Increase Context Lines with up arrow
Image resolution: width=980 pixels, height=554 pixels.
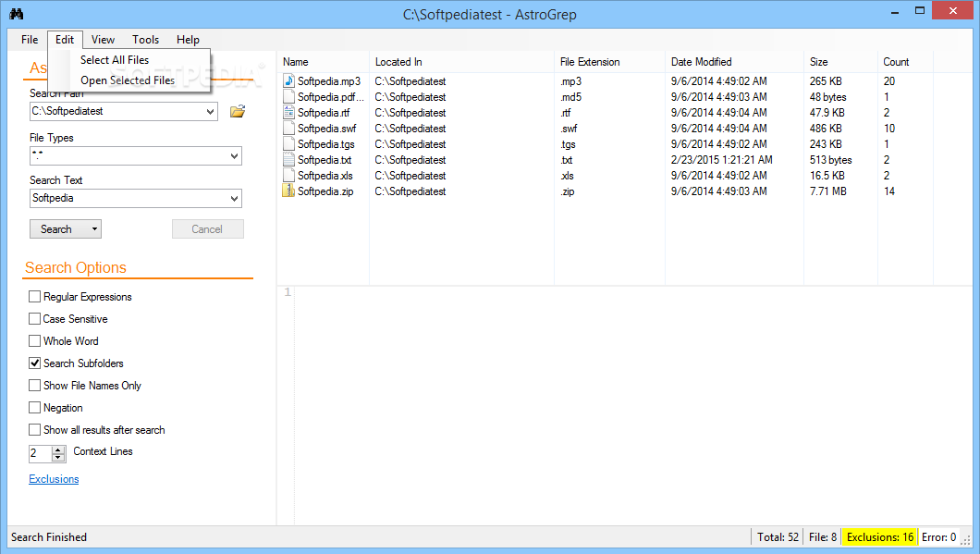point(58,449)
